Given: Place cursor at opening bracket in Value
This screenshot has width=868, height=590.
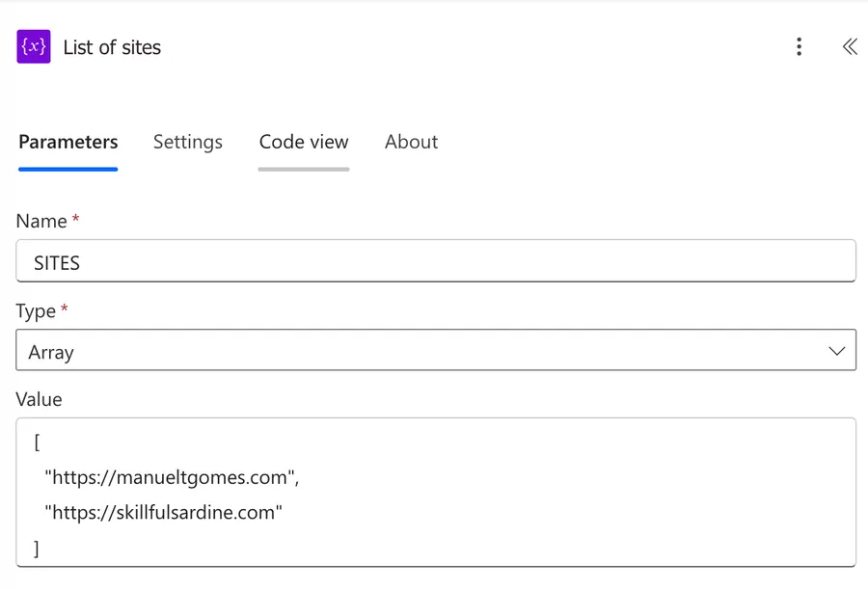Looking at the screenshot, I should [x=37, y=442].
